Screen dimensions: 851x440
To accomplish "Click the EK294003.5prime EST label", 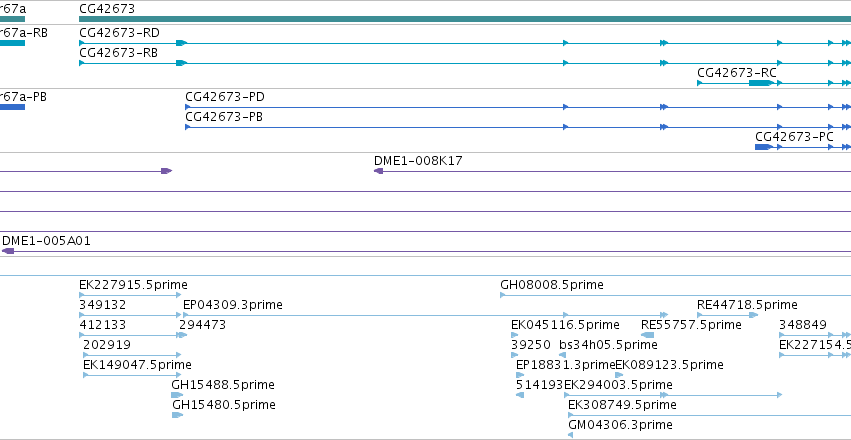I will 618,385.
